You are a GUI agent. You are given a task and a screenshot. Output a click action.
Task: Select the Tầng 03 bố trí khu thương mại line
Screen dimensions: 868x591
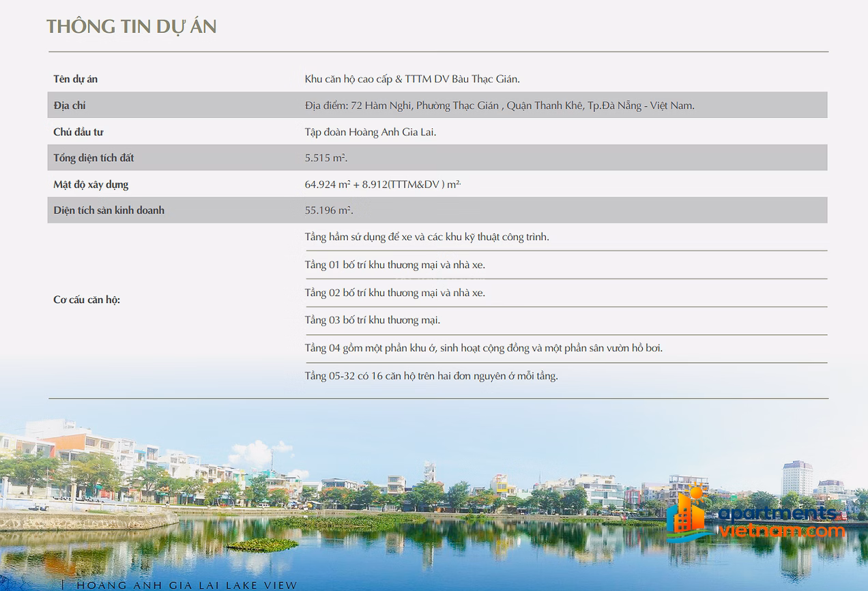373,320
